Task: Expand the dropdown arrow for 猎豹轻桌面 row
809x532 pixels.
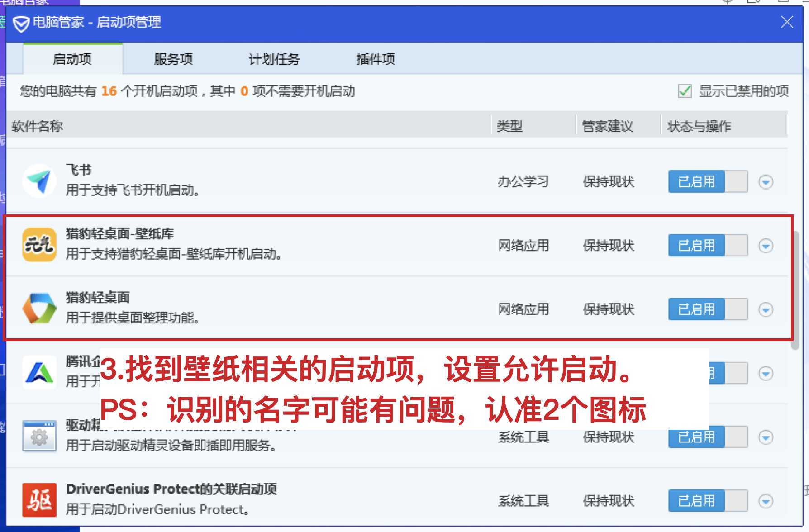Action: (766, 309)
